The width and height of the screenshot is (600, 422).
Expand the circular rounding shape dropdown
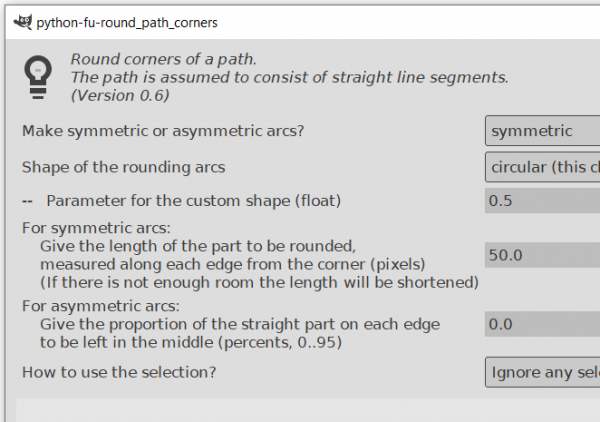tap(541, 166)
